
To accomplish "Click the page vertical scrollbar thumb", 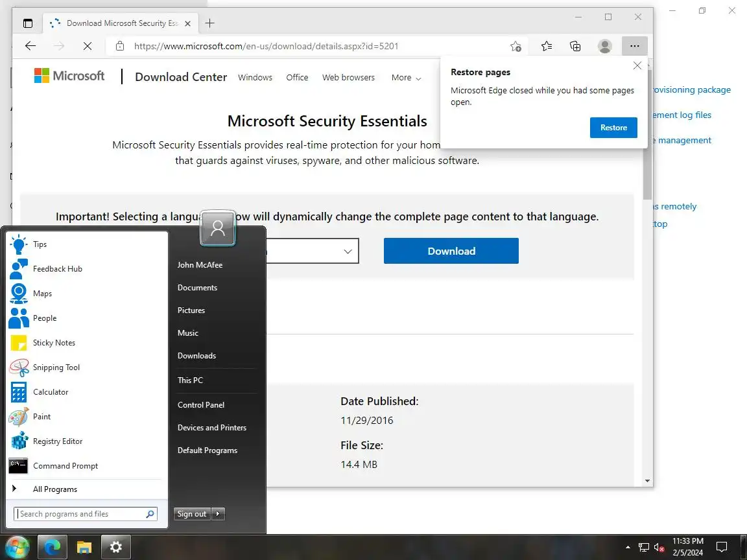I will point(647,134).
